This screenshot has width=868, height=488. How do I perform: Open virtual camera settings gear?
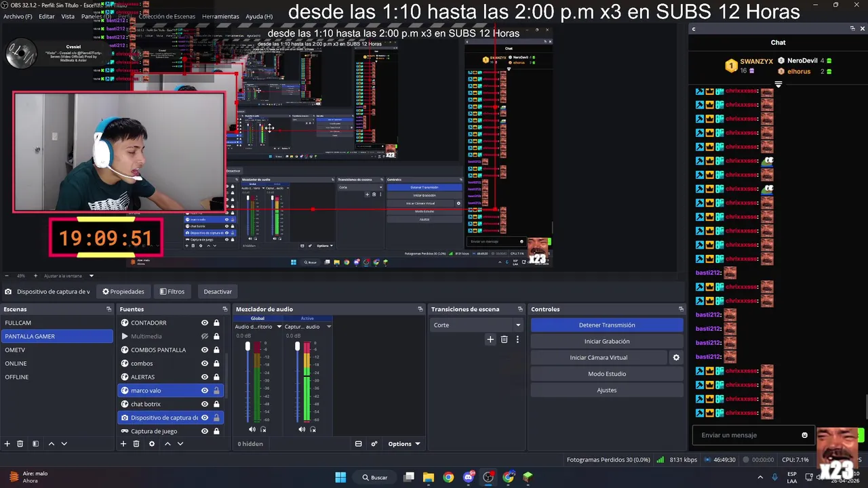[676, 358]
